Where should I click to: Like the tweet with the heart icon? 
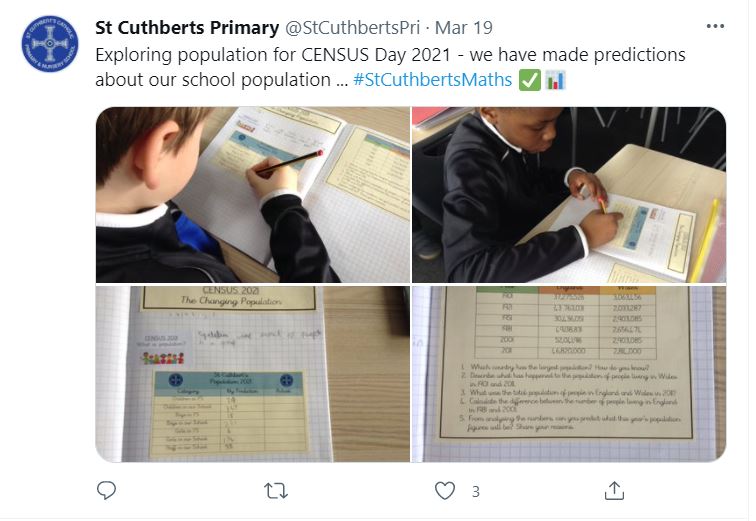[445, 491]
